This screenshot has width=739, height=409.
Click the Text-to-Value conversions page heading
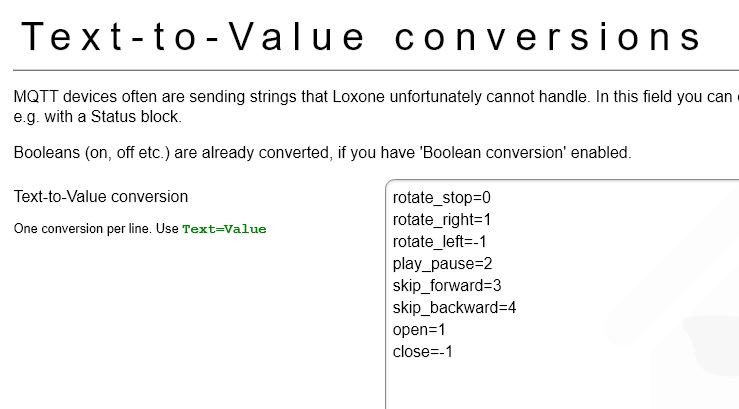pos(362,37)
